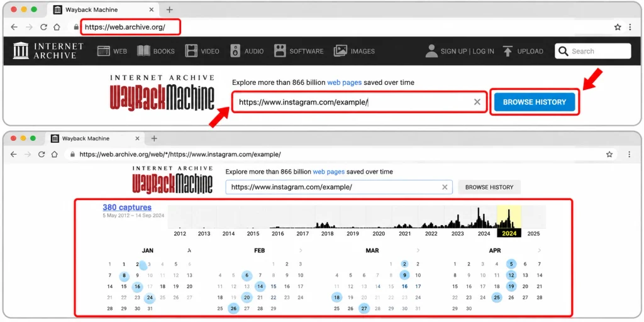Click the web pages link in the top window

344,82
